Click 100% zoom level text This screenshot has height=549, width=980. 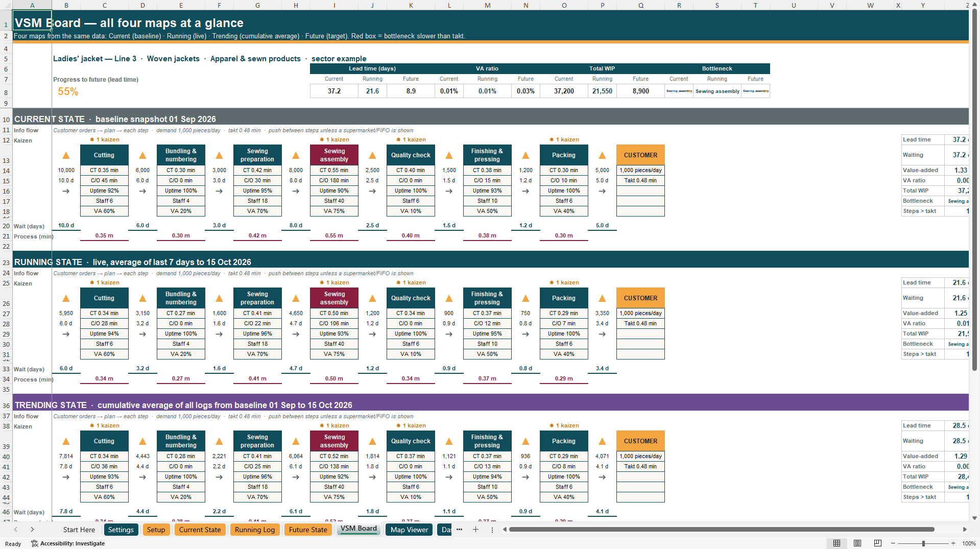(969, 543)
